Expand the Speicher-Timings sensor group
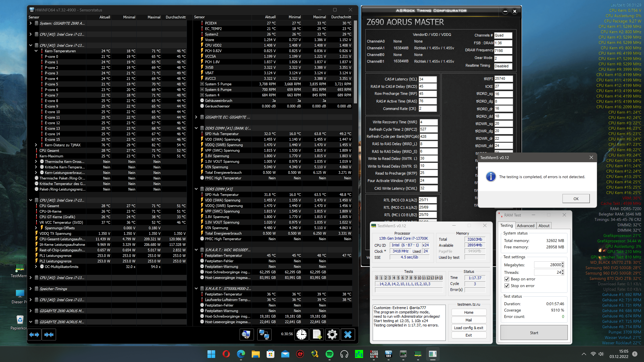Viewport: 644px width, 362px height. pyautogui.click(x=31, y=289)
